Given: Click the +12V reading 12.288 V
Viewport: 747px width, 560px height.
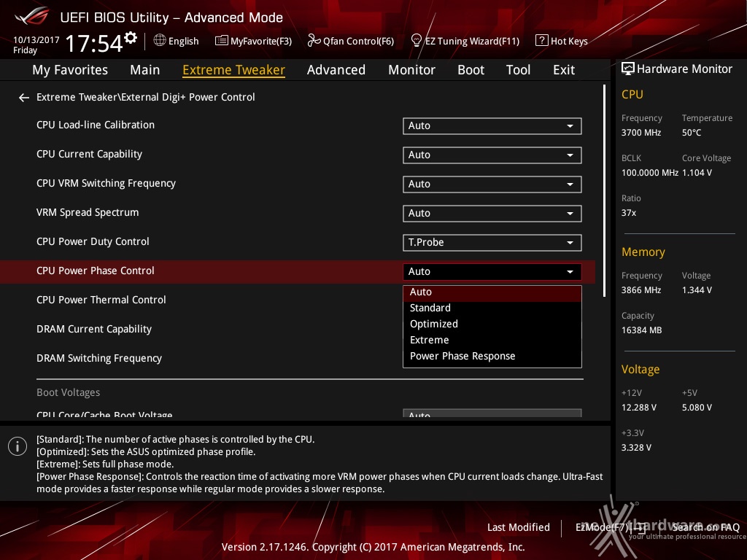Looking at the screenshot, I should coord(639,408).
